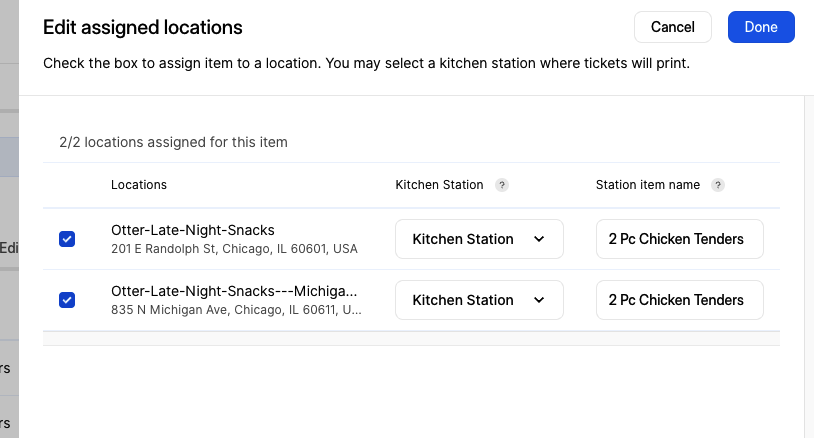Edit station item name for Randolph St location
Viewport: 814px width, 438px height.
680,239
